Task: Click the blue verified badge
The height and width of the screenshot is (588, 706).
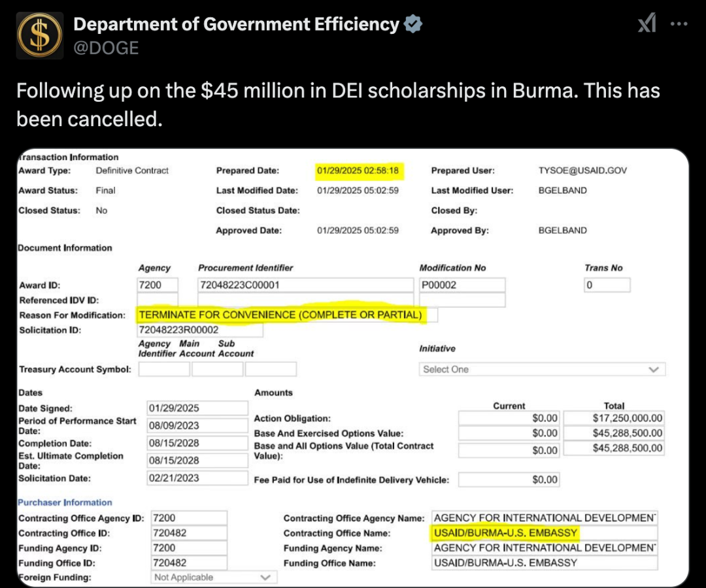Action: pyautogui.click(x=413, y=24)
